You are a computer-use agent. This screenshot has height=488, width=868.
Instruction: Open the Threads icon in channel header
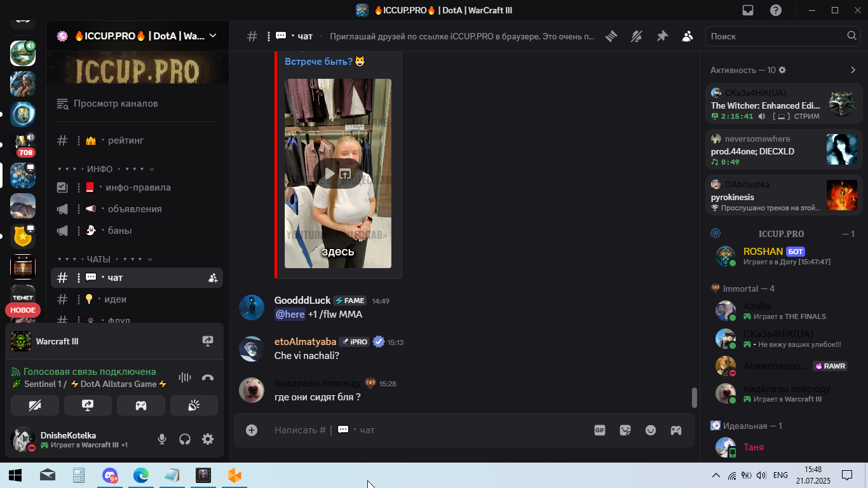pyautogui.click(x=611, y=36)
